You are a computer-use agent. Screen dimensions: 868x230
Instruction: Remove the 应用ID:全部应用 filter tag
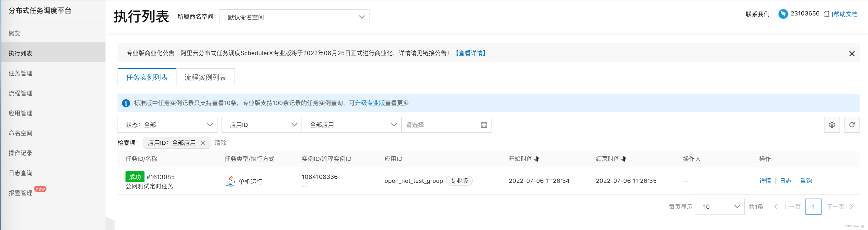coord(203,143)
